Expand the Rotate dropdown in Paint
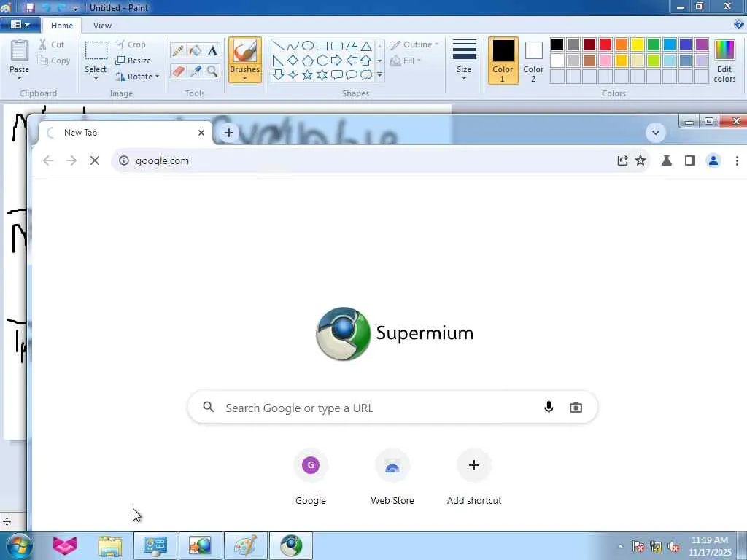The height and width of the screenshot is (560, 747). pyautogui.click(x=158, y=76)
